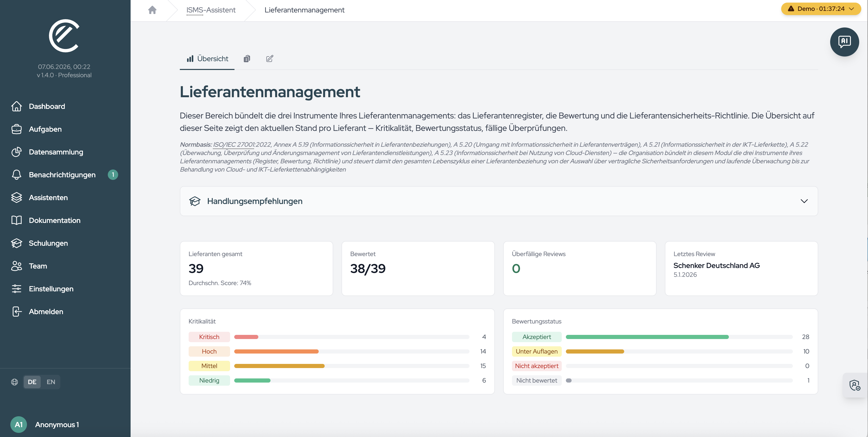Open the edit pencil tab icon
Screen dimensions: 868x437
click(x=269, y=59)
